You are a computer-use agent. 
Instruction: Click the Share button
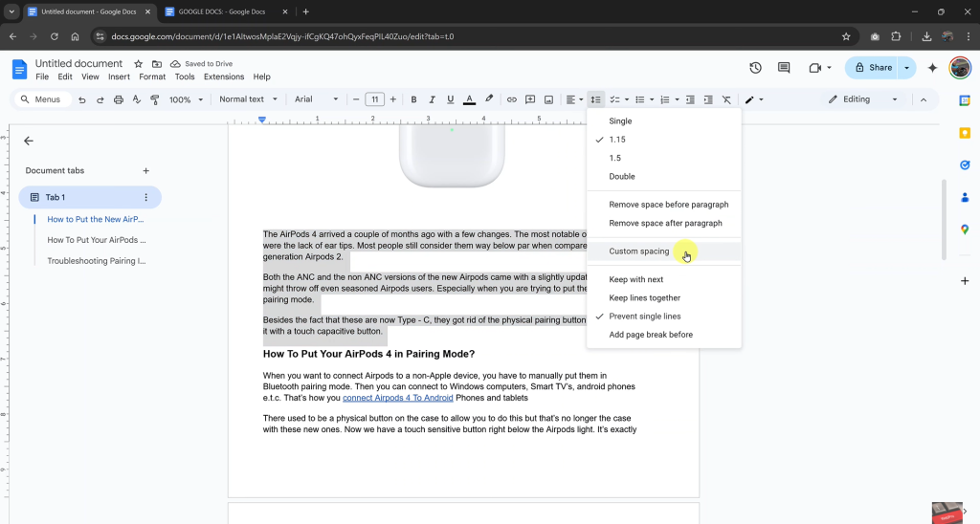tap(873, 68)
